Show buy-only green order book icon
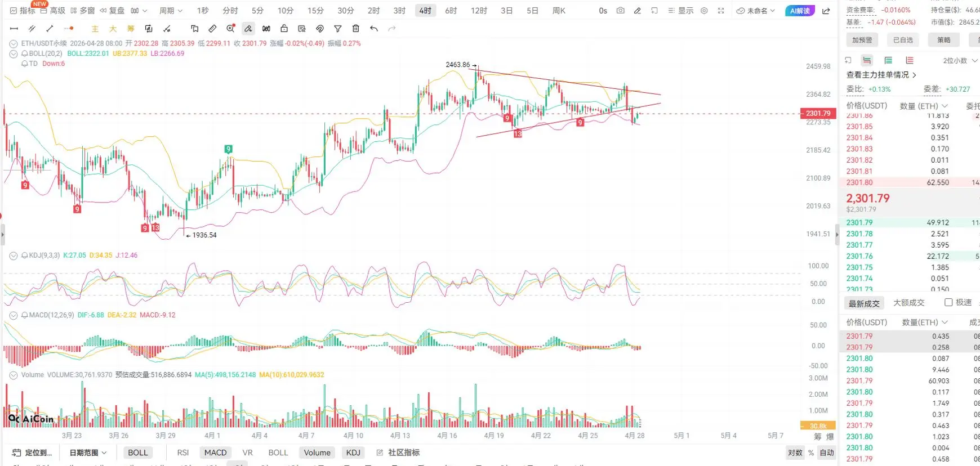 point(888,60)
